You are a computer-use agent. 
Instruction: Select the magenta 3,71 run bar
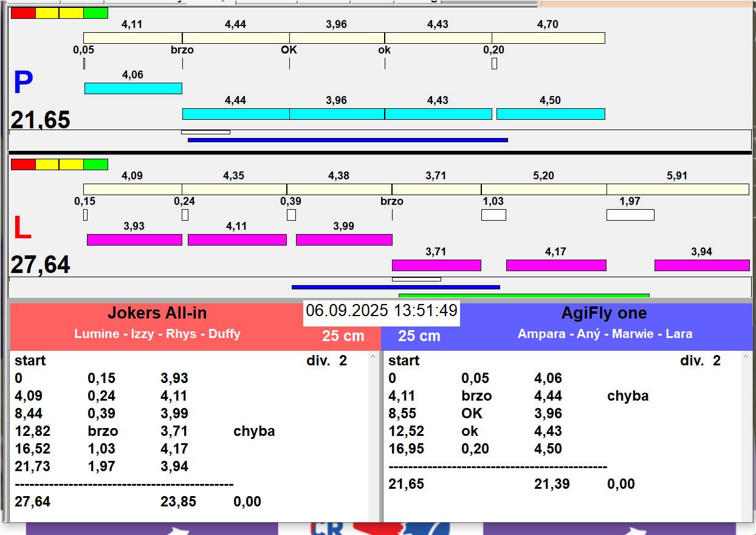(436, 265)
